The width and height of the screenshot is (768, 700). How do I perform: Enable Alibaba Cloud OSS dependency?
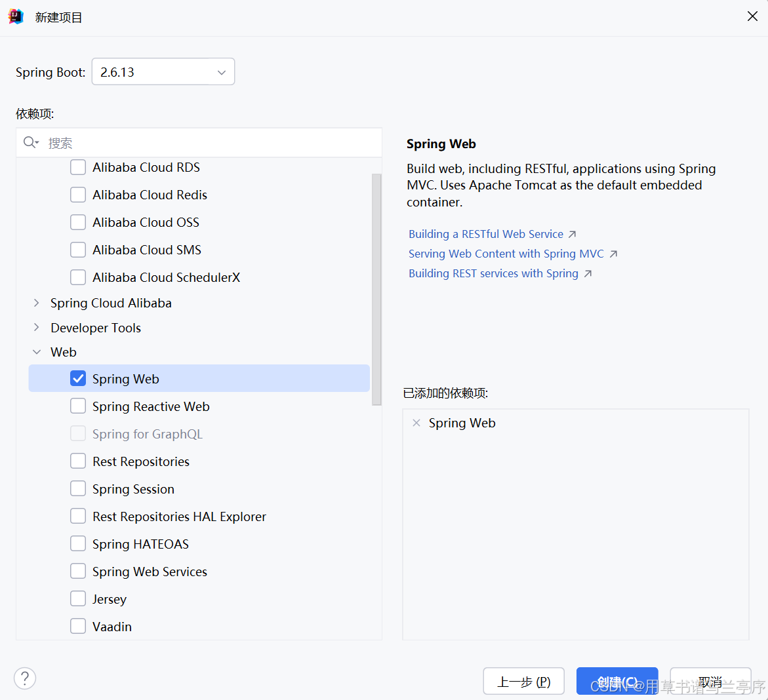78,222
